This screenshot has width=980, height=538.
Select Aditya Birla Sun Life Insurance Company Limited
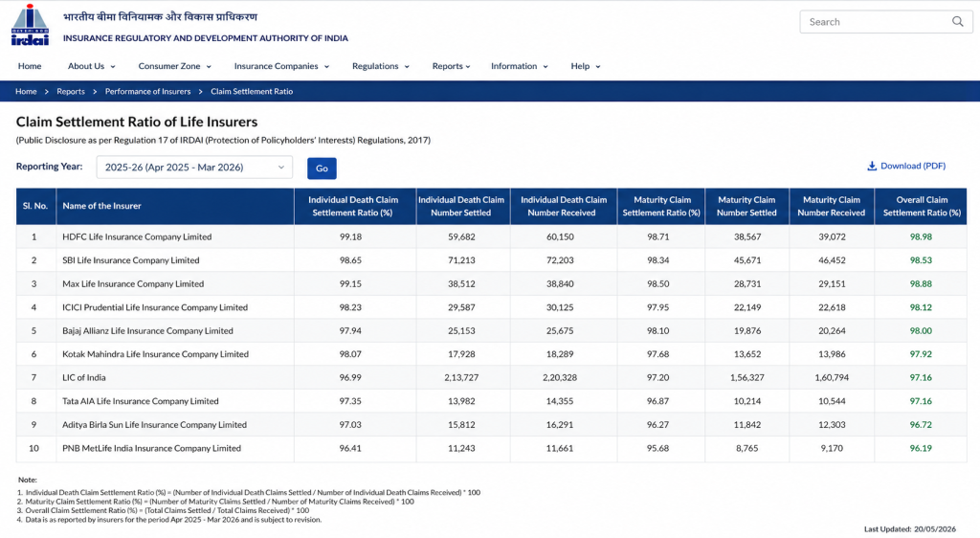click(x=154, y=425)
